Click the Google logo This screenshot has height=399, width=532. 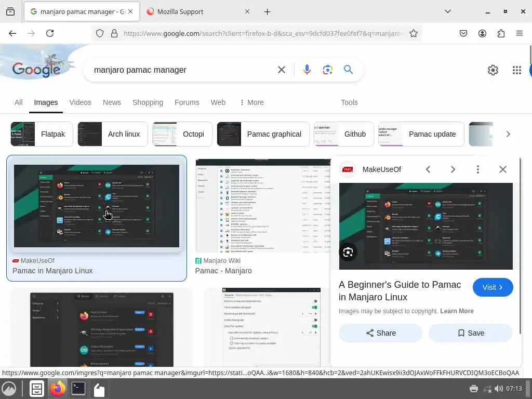click(x=36, y=70)
